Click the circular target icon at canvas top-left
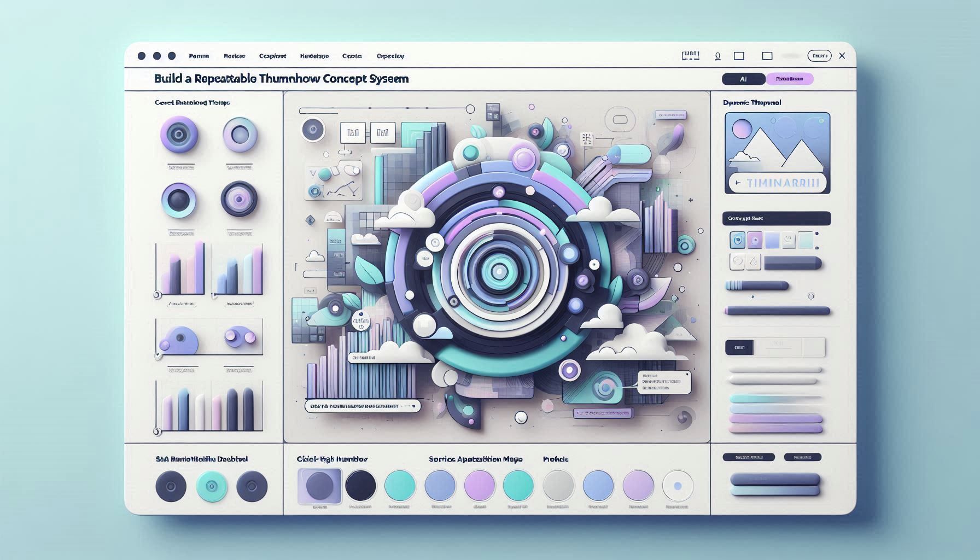 tap(313, 130)
